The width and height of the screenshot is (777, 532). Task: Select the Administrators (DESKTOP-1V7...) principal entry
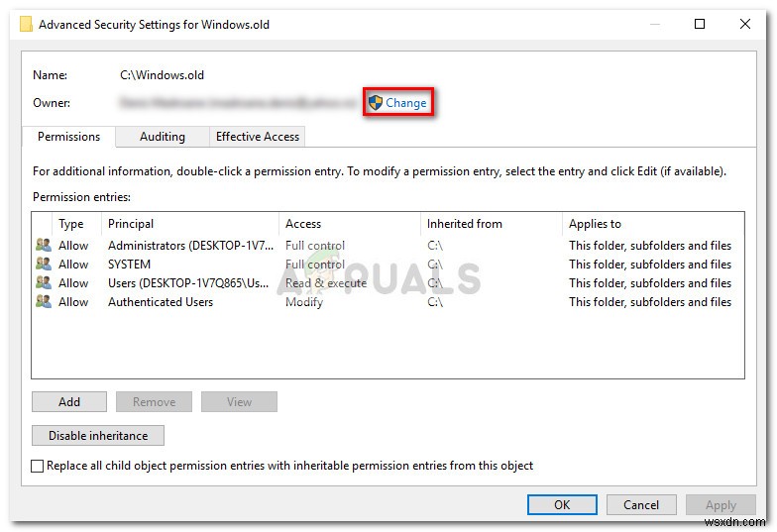click(x=190, y=246)
